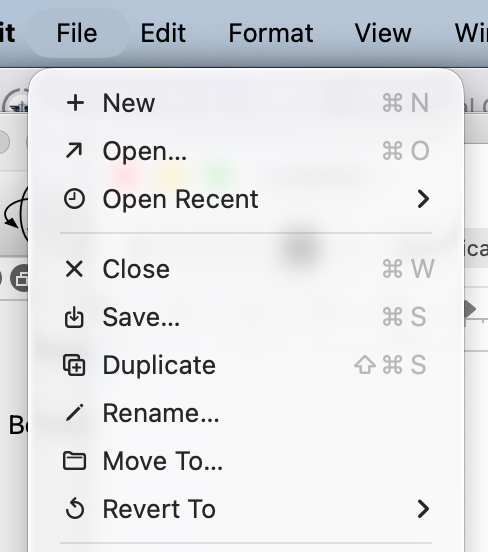Close the highlighted File menu via its title

pyautogui.click(x=77, y=33)
